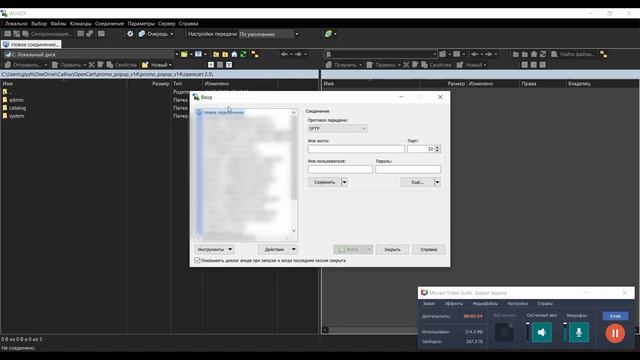The width and height of the screenshot is (640, 360).
Task: Open the Save (Сохранить) button dropdown arrow
Action: click(x=344, y=182)
